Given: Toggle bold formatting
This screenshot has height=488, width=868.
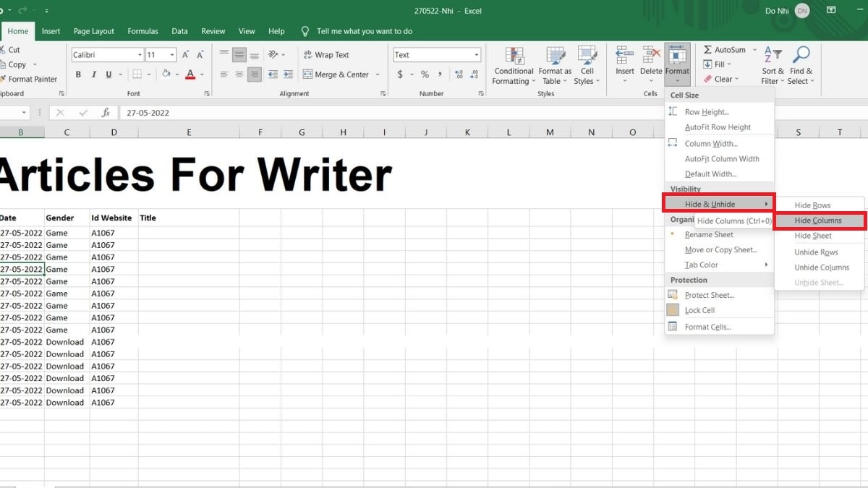Looking at the screenshot, I should [x=78, y=74].
